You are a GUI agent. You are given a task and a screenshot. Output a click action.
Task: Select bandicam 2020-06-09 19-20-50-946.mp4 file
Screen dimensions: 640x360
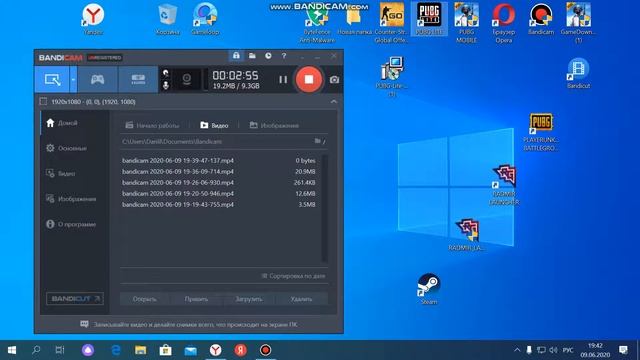coord(219,193)
